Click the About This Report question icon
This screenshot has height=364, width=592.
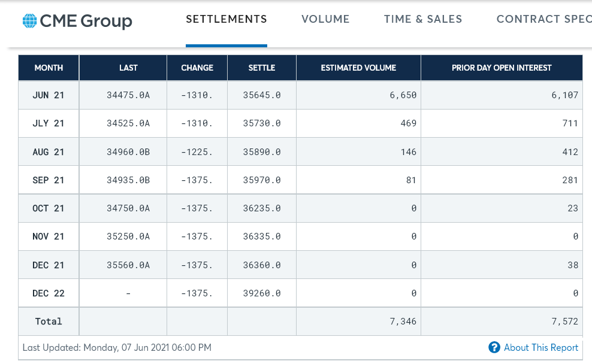pyautogui.click(x=494, y=347)
